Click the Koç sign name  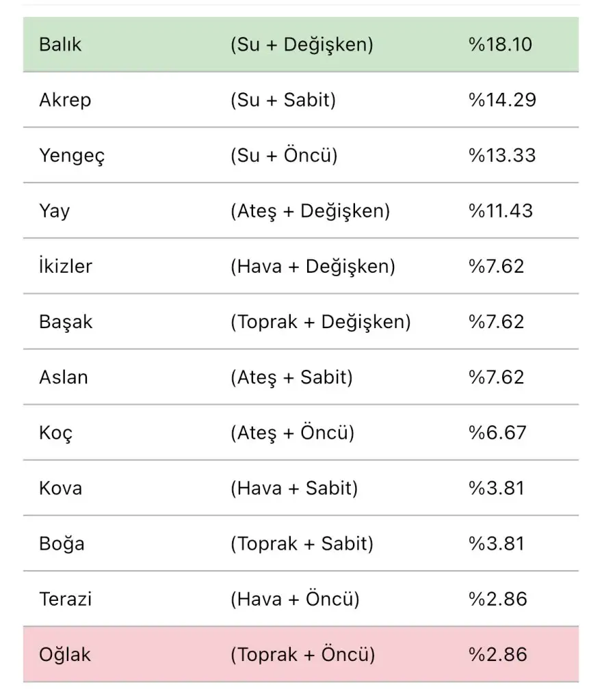(55, 433)
